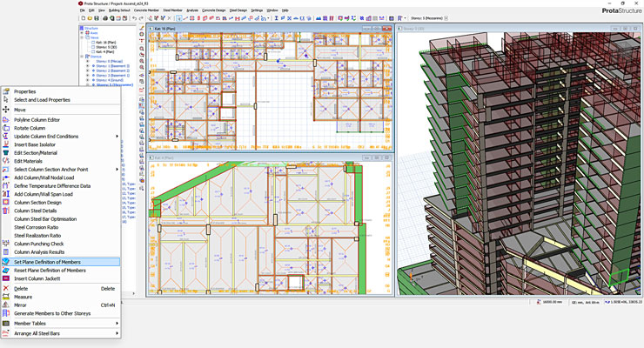Click the Kat: 16 (Plan) window title bar
This screenshot has height=348, width=644.
pos(270,29)
